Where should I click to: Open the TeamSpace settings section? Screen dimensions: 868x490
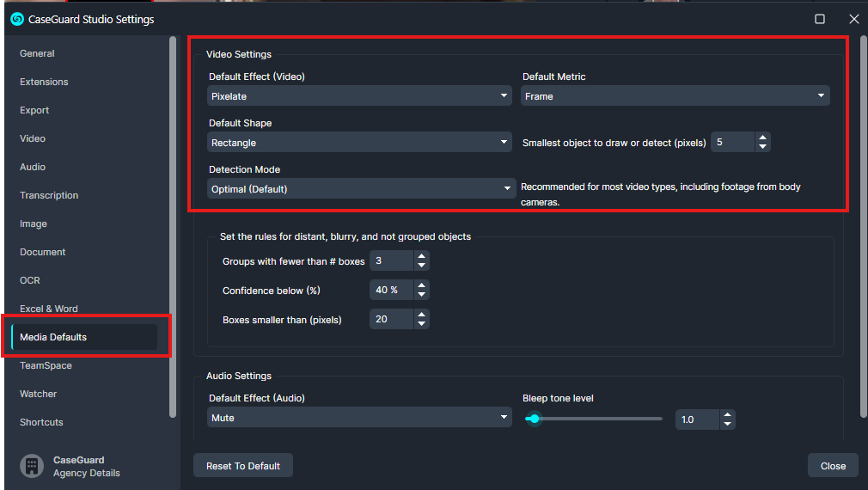[46, 365]
